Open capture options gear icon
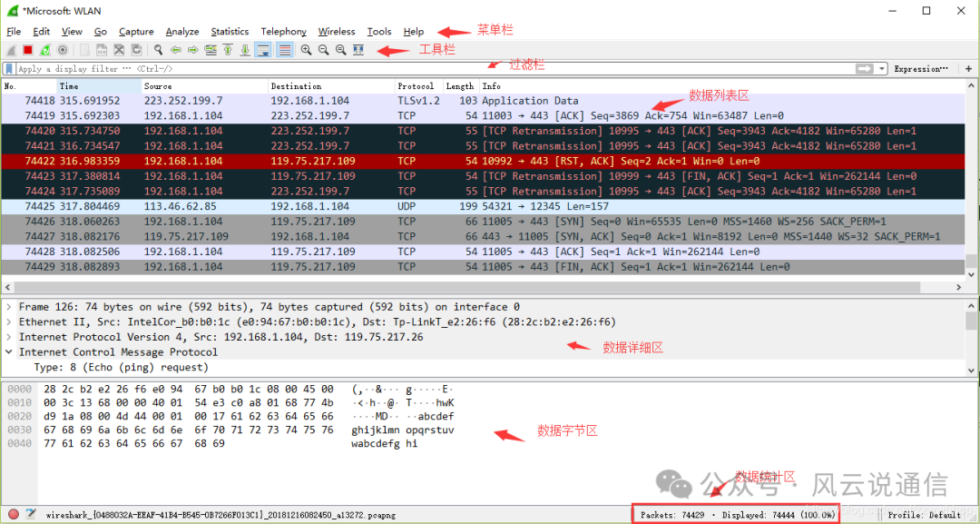 point(63,50)
